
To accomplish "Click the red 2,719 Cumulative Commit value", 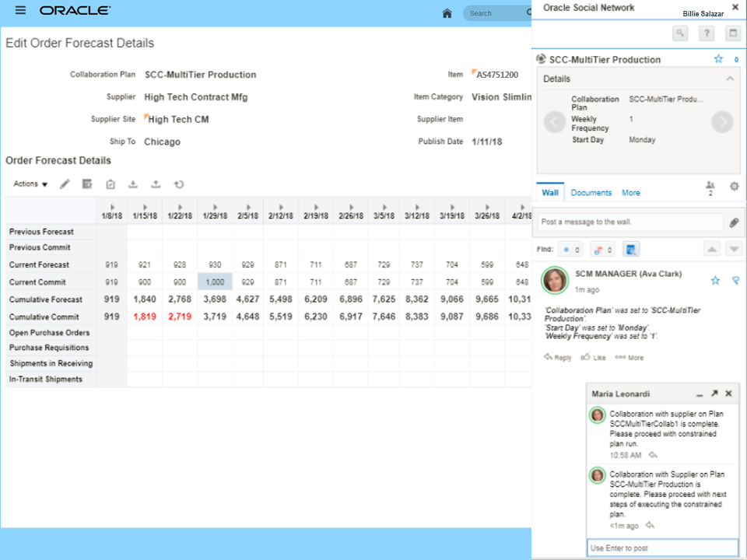I will tap(180, 317).
